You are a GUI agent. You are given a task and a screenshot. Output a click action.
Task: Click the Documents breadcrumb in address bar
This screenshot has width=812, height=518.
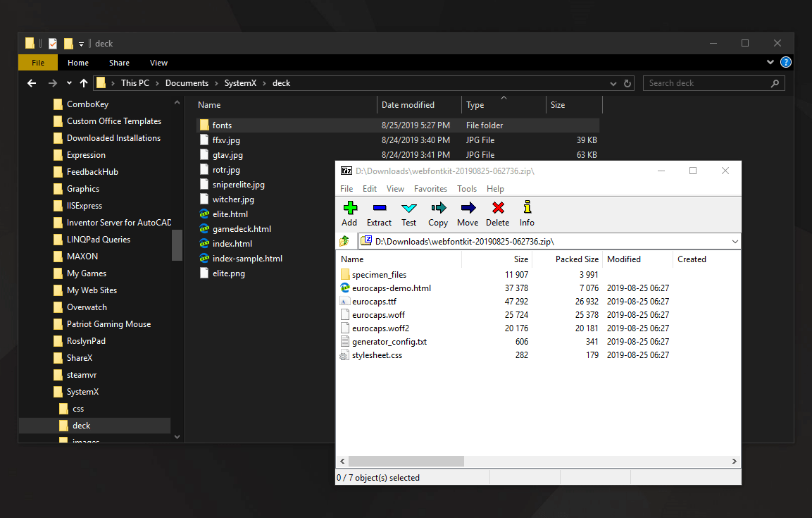tap(187, 83)
